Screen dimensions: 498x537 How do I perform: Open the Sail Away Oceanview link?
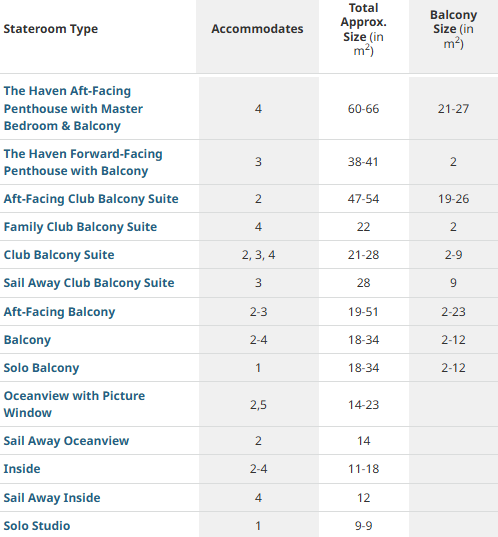[x=66, y=441]
